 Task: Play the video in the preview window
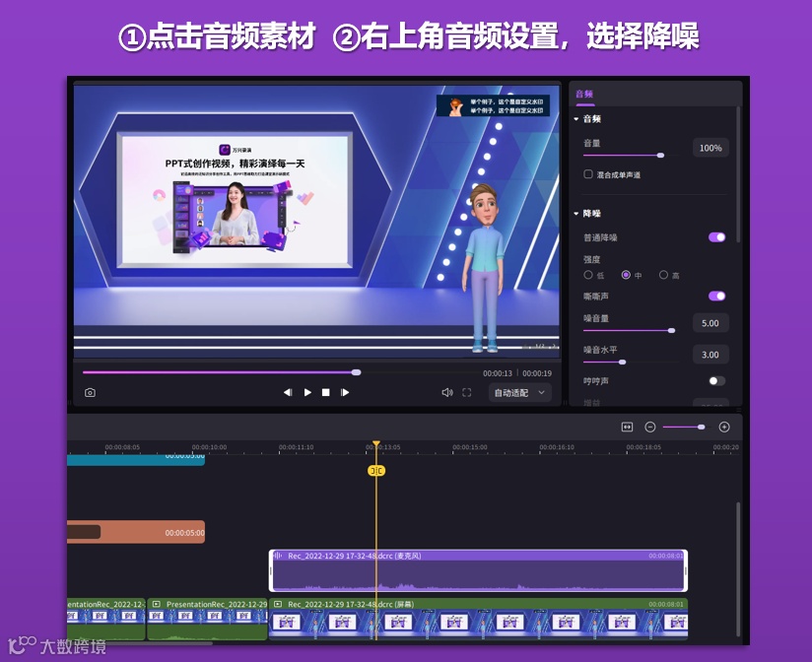point(309,391)
